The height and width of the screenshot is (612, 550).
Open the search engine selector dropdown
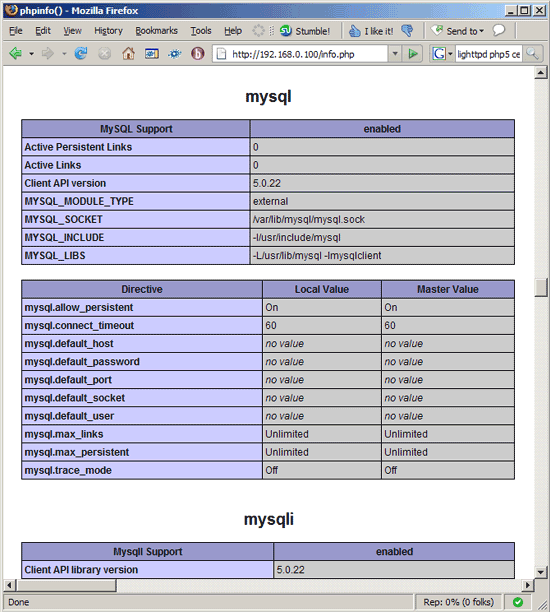tap(450, 54)
